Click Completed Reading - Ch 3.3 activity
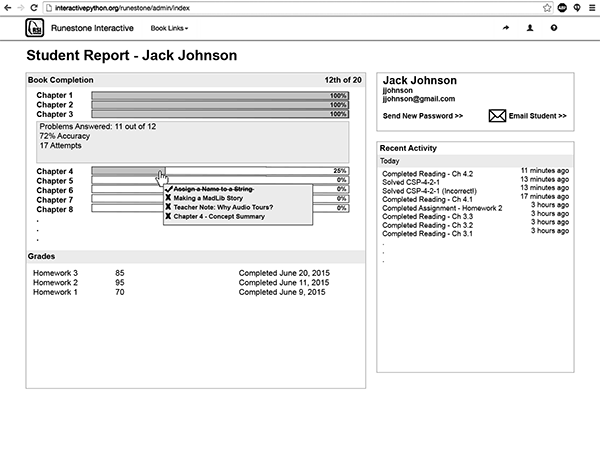The image size is (600, 457). [427, 217]
